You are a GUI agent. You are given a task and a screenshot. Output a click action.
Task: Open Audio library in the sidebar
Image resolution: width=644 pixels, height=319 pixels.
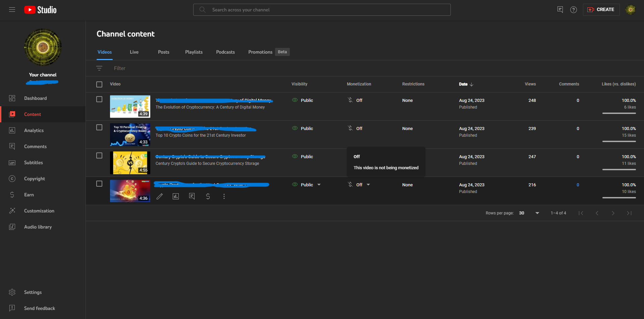(43, 227)
